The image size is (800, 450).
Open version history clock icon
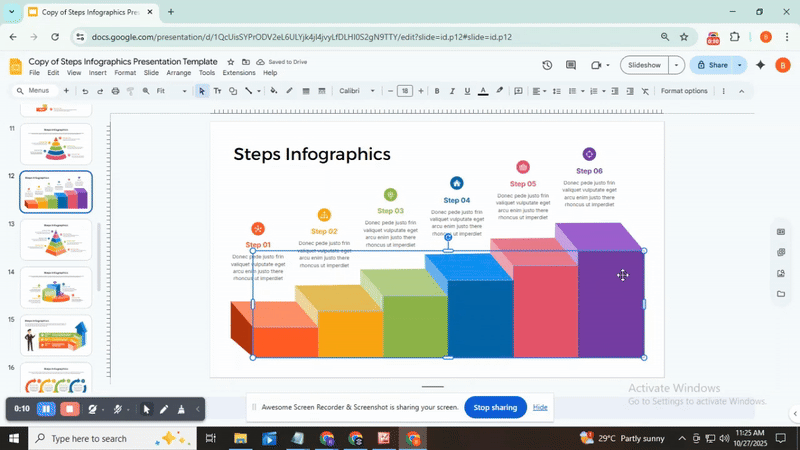pyautogui.click(x=547, y=65)
